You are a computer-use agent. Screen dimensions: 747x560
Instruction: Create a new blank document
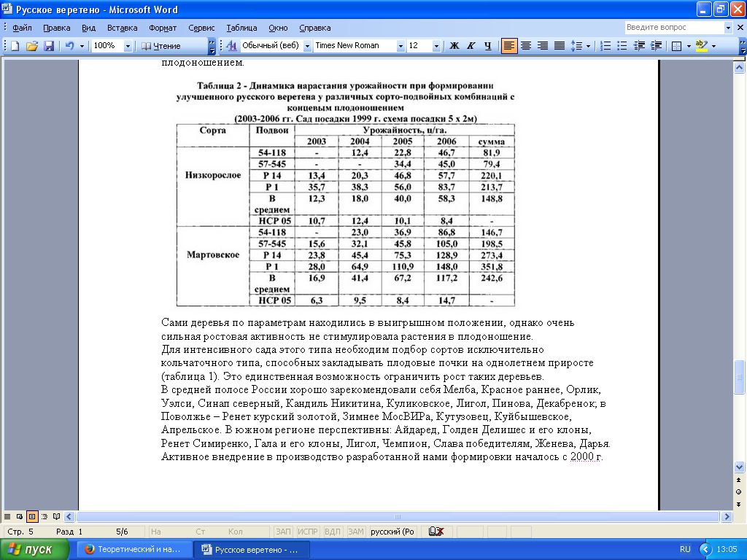tap(15, 46)
